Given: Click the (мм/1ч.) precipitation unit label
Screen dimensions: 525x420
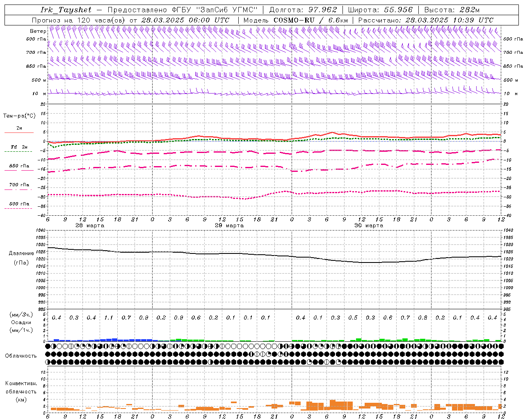Looking at the screenshot, I should (21, 330).
